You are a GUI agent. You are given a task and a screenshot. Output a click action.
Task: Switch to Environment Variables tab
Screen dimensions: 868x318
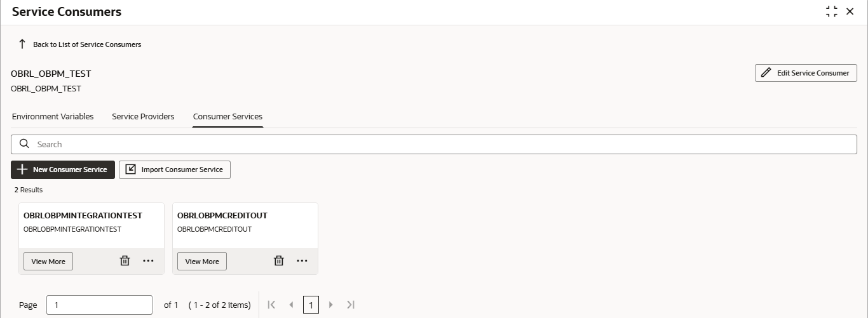(x=53, y=117)
